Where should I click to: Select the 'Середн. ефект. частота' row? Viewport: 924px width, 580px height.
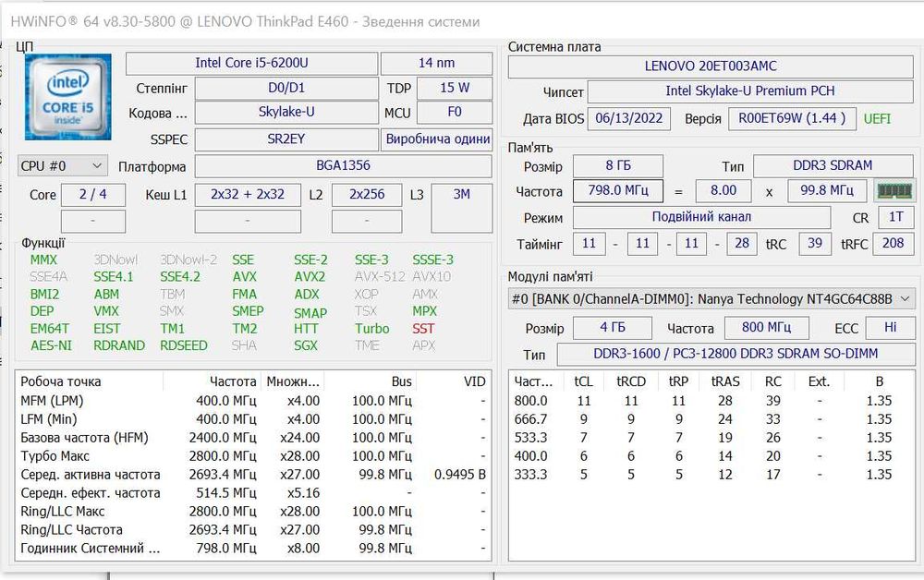[x=253, y=493]
